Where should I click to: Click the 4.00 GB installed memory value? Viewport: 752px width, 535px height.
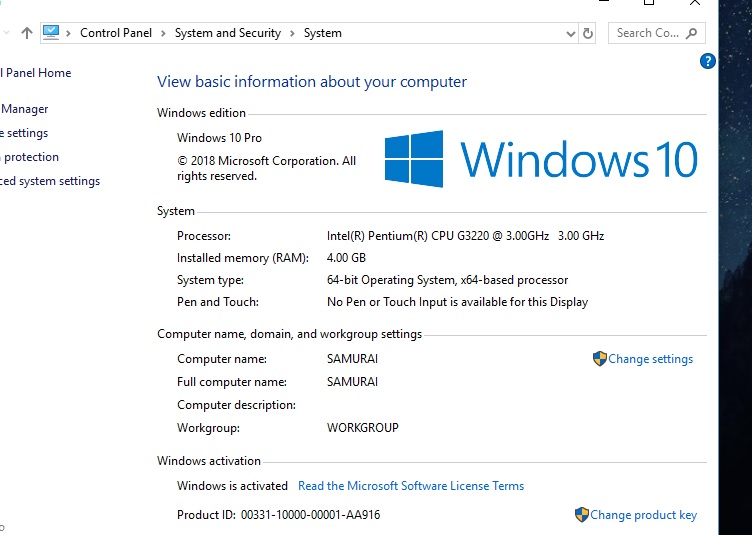pyautogui.click(x=346, y=258)
